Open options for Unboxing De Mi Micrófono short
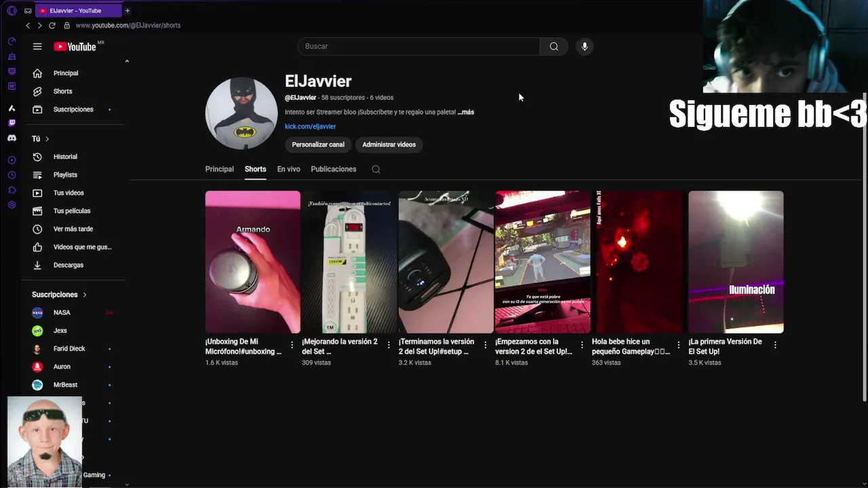Screen dimensions: 868x488 pos(292,345)
